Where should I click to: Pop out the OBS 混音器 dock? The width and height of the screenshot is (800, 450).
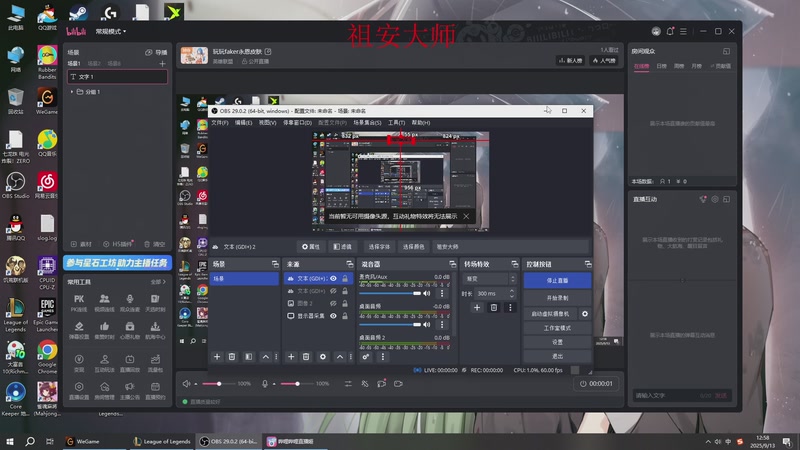coord(452,264)
